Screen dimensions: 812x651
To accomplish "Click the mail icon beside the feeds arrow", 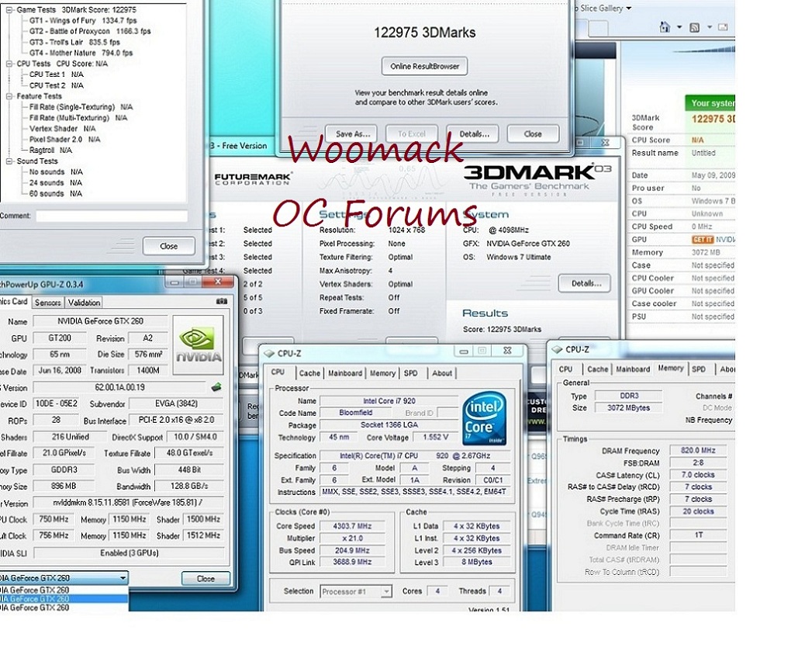I will [x=723, y=27].
